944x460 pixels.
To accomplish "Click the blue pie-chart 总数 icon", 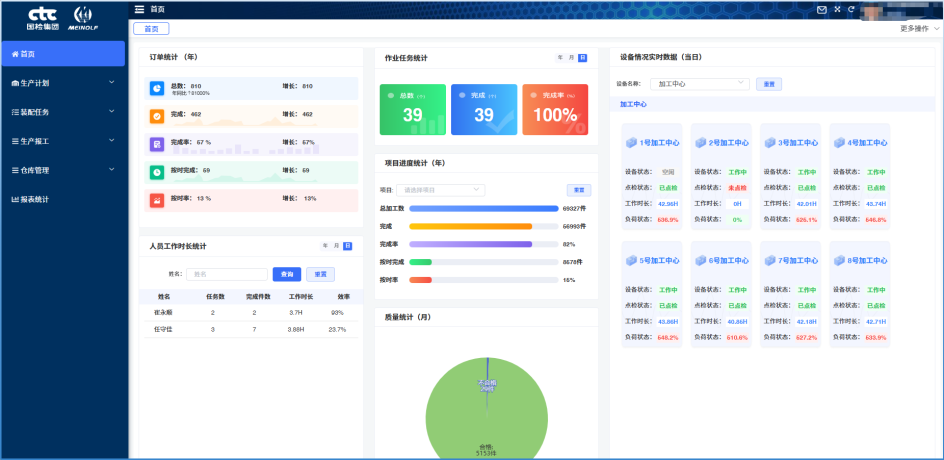I will pyautogui.click(x=157, y=89).
